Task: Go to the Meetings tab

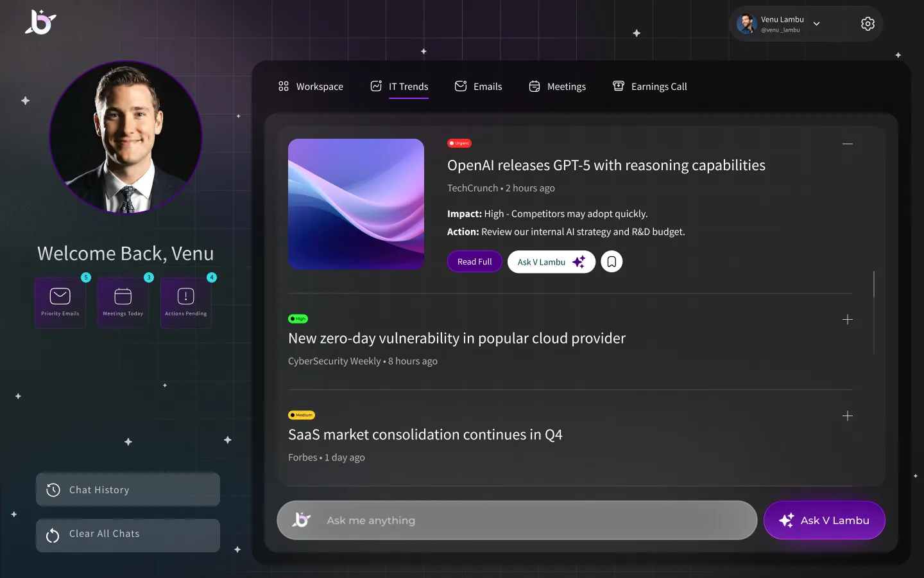Action: click(x=557, y=87)
